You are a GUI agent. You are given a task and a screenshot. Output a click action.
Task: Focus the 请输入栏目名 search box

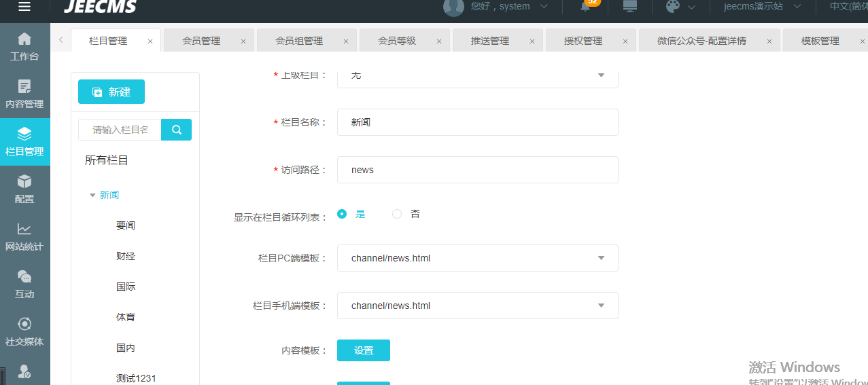pos(120,130)
